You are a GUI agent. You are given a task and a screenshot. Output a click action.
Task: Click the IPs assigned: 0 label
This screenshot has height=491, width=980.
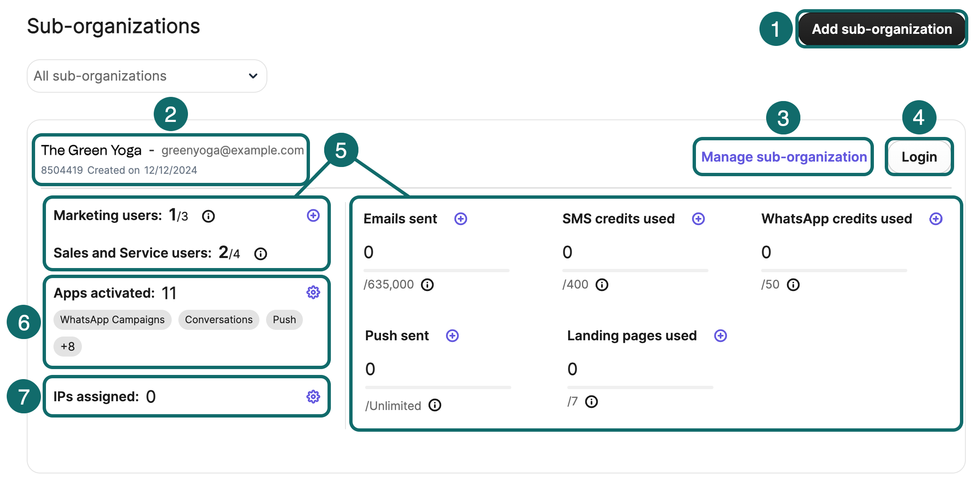[105, 397]
